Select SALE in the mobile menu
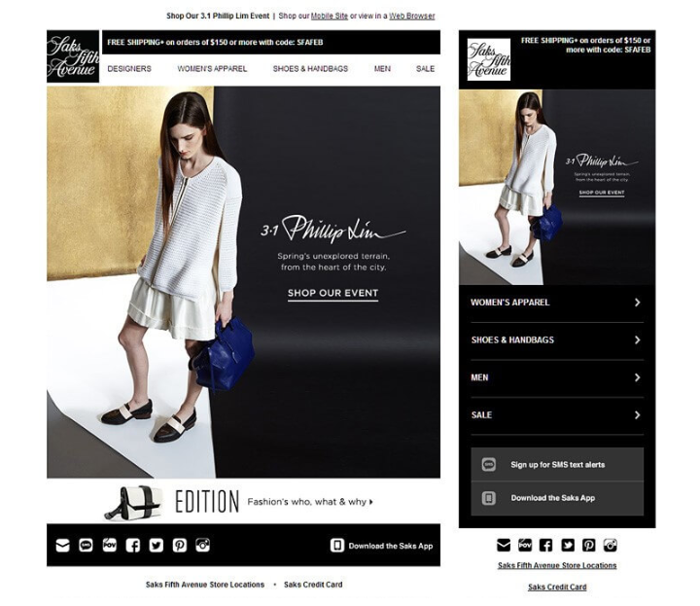700x606 pixels. (x=481, y=415)
